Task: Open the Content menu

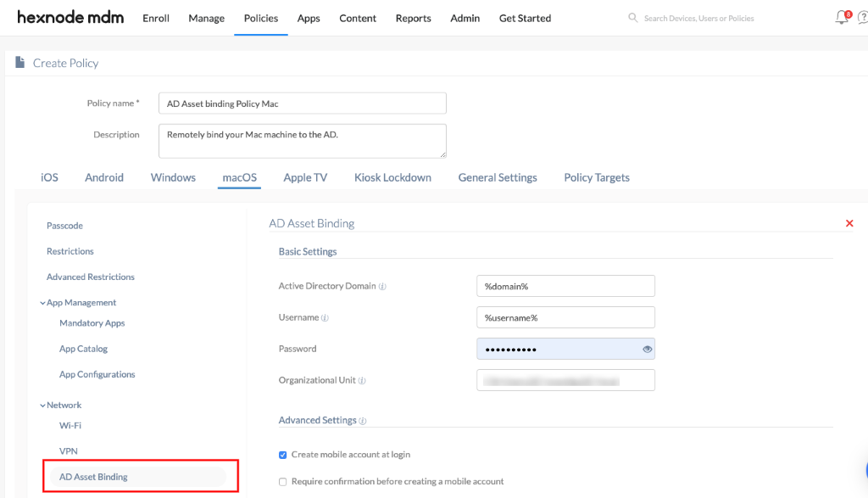Action: 358,19
